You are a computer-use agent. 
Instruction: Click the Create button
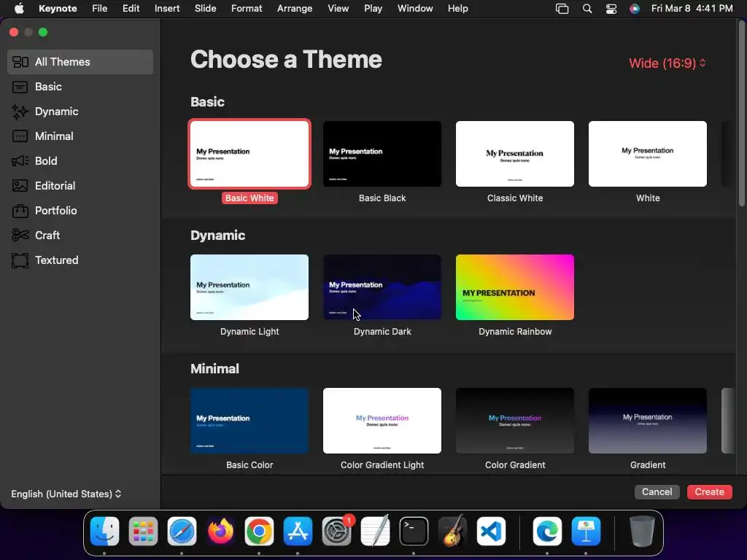tap(709, 492)
